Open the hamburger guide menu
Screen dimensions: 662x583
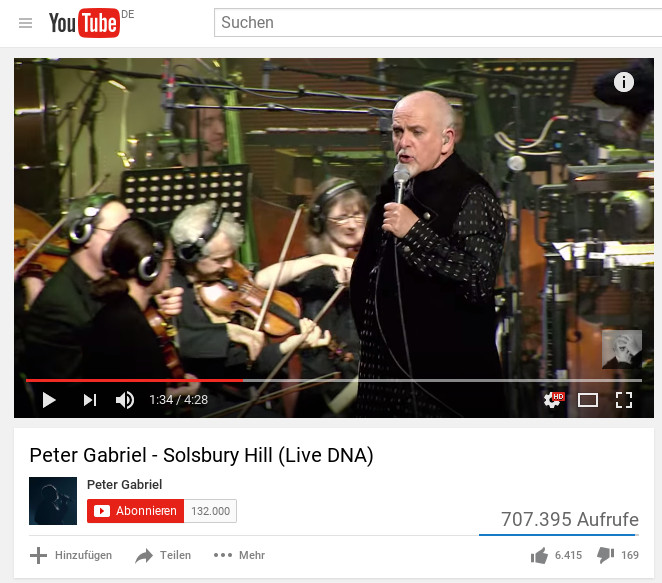pos(25,23)
